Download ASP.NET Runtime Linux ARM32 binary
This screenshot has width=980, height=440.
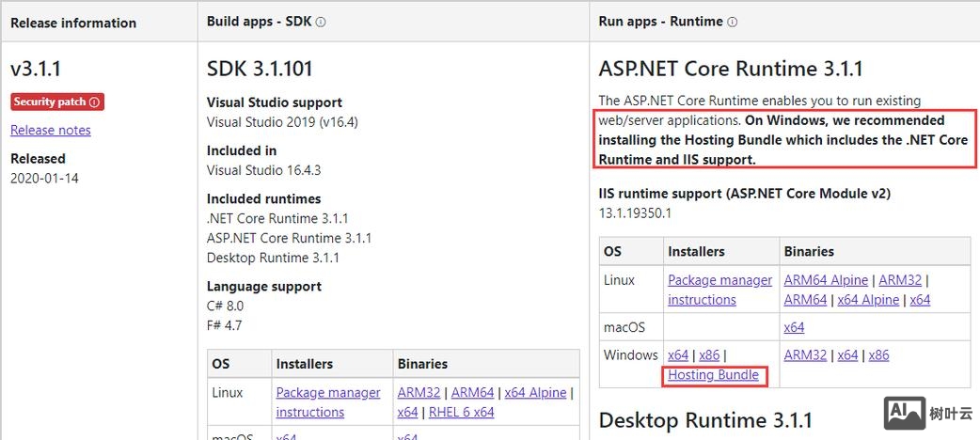point(900,280)
